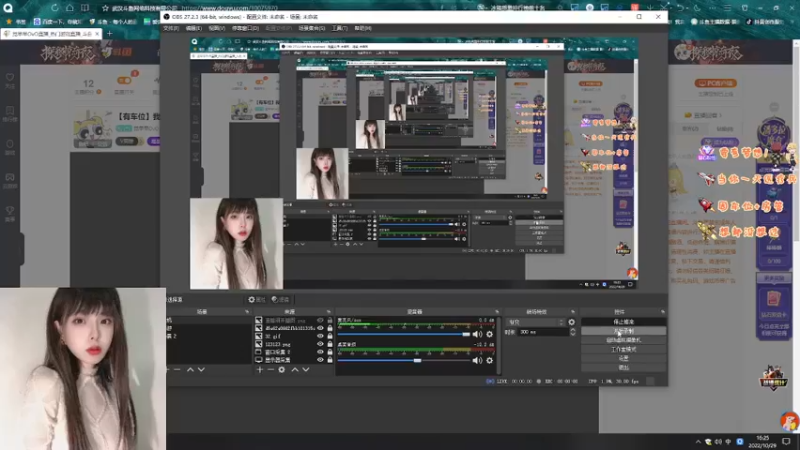Click the 停止推流 stop streaming button
Screen dimensions: 800x450
click(x=623, y=322)
